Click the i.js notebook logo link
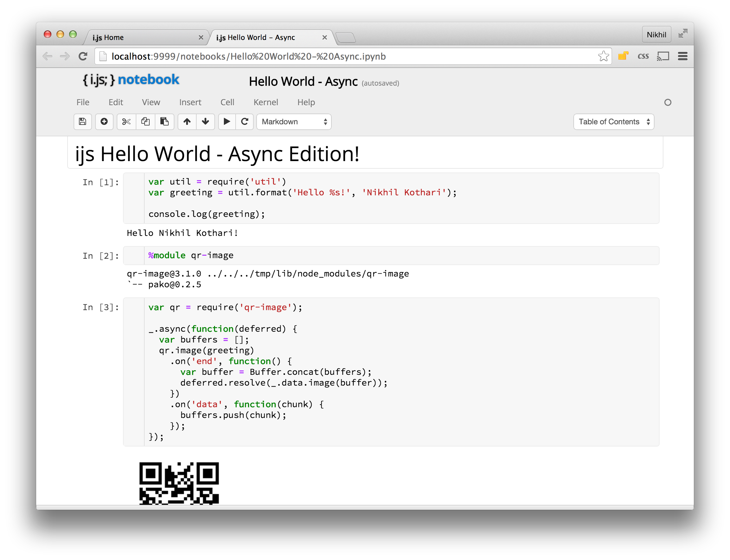Viewport: 730px width, 560px height. (x=131, y=80)
